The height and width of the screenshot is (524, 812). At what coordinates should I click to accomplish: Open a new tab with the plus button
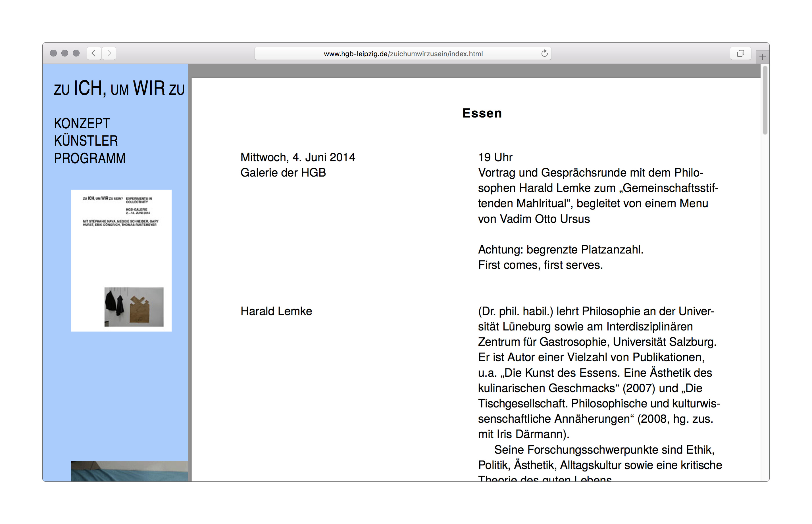point(762,57)
